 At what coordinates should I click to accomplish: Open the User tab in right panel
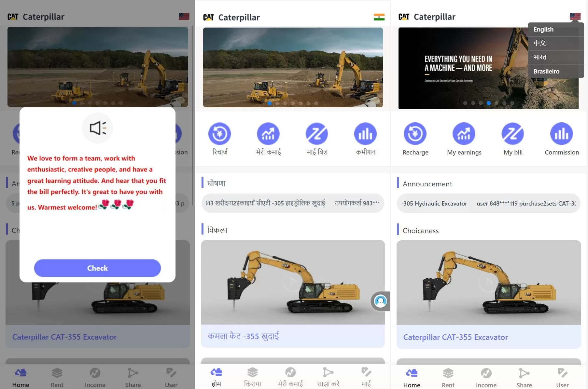pos(562,377)
